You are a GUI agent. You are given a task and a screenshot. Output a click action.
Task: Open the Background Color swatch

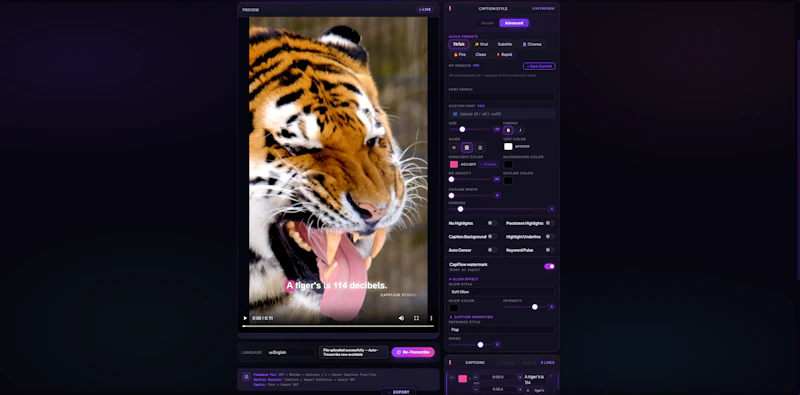click(508, 164)
